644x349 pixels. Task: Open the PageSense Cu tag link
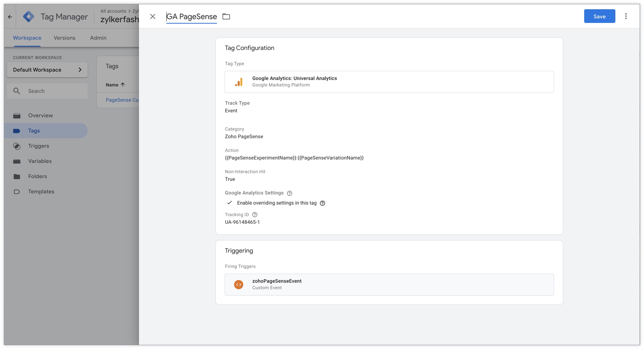pos(122,100)
